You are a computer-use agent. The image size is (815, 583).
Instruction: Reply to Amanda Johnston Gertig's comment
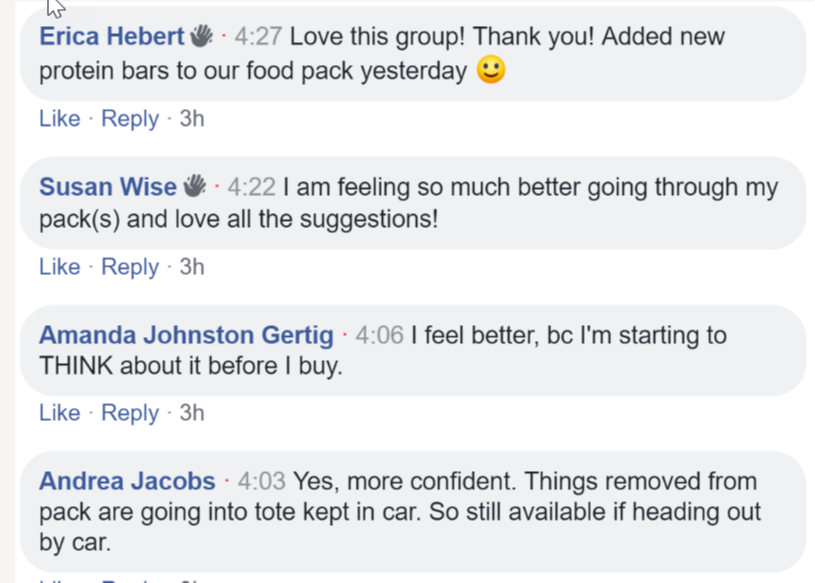click(130, 413)
